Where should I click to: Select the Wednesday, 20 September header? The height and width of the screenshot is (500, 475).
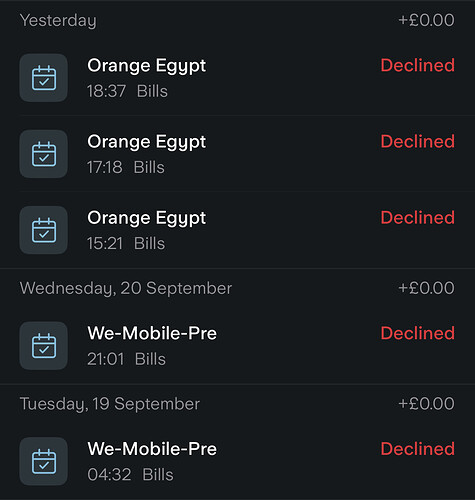[x=126, y=288]
